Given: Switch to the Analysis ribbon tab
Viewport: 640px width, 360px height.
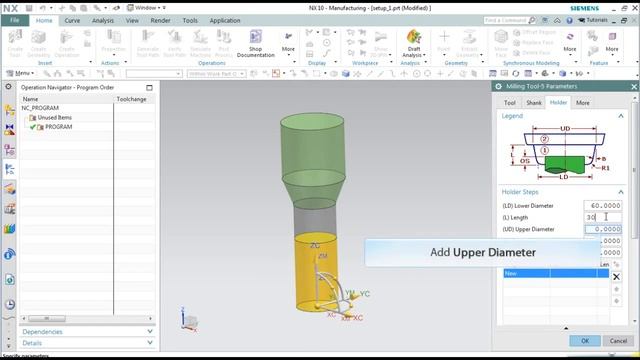Looking at the screenshot, I should [102, 20].
